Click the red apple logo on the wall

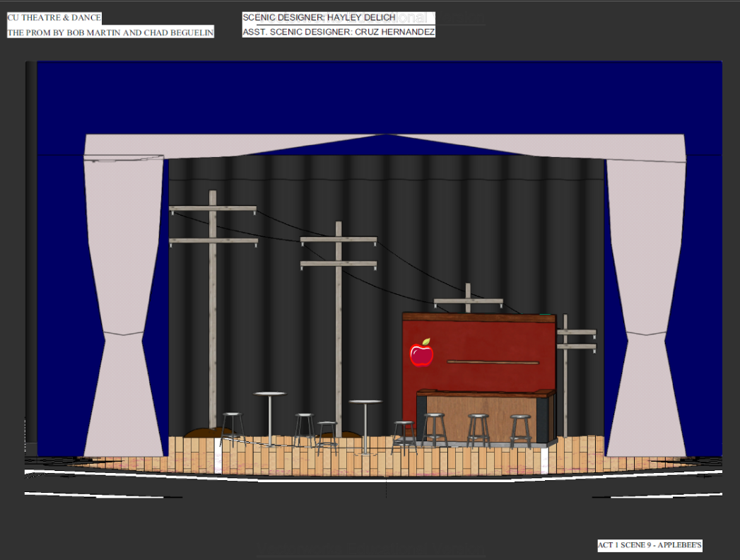pos(421,353)
